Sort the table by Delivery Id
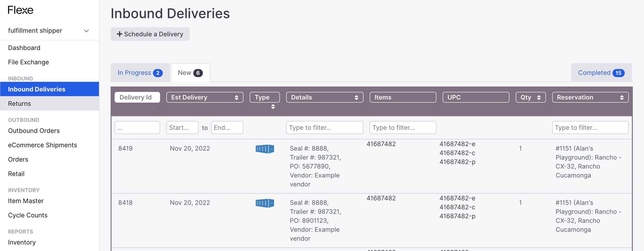 tap(137, 97)
